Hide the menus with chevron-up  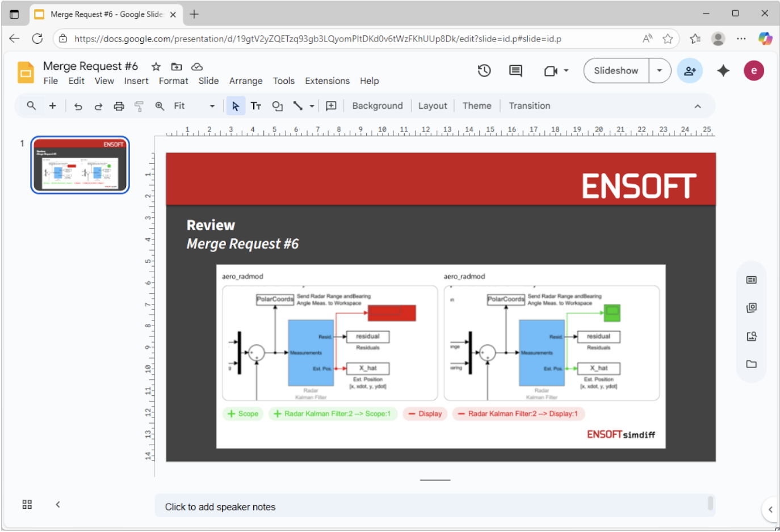698,106
